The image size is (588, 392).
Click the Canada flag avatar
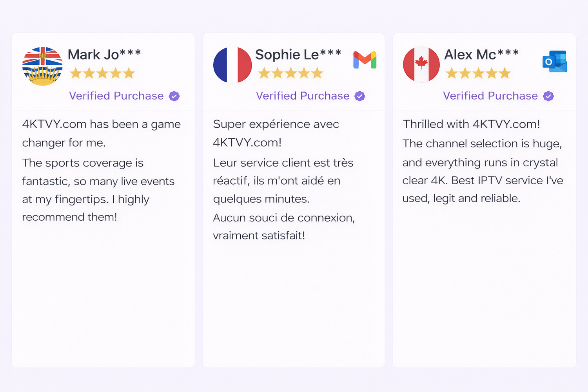click(x=421, y=65)
